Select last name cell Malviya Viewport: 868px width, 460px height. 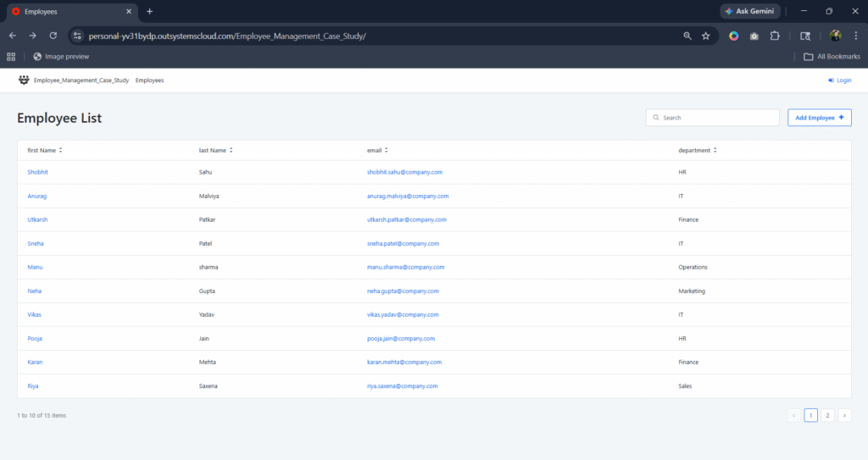pos(209,196)
